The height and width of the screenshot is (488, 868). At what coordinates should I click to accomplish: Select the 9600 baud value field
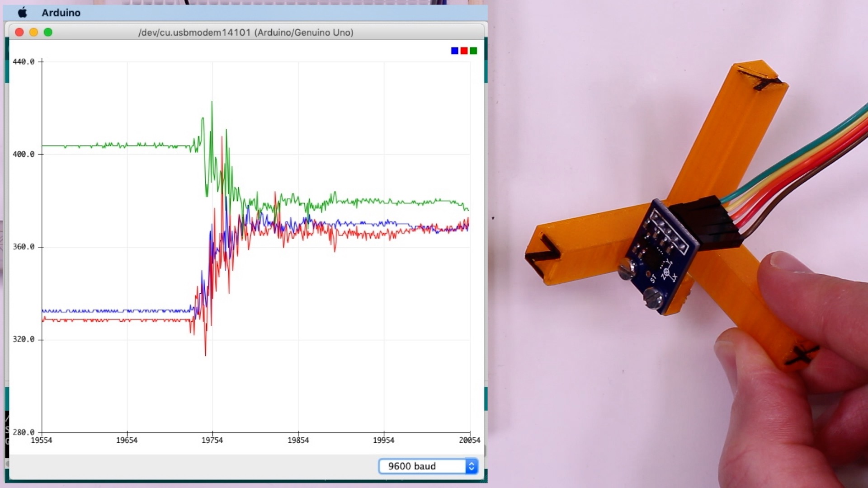tap(412, 466)
